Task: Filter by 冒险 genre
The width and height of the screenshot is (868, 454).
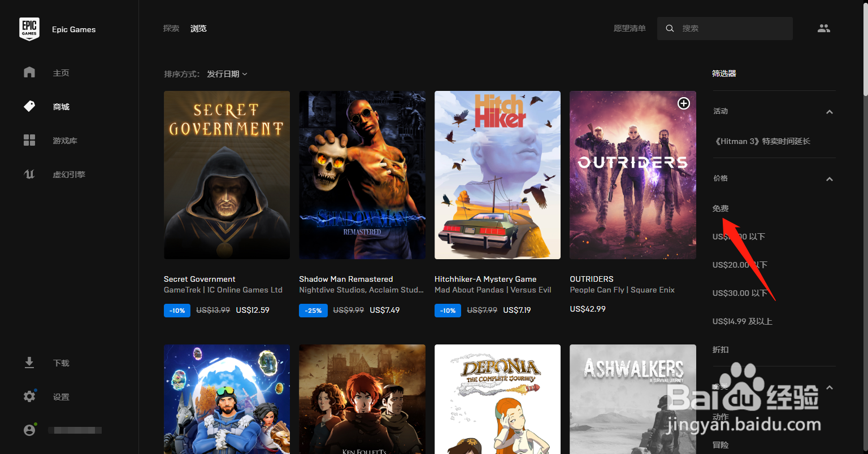Action: point(721,445)
